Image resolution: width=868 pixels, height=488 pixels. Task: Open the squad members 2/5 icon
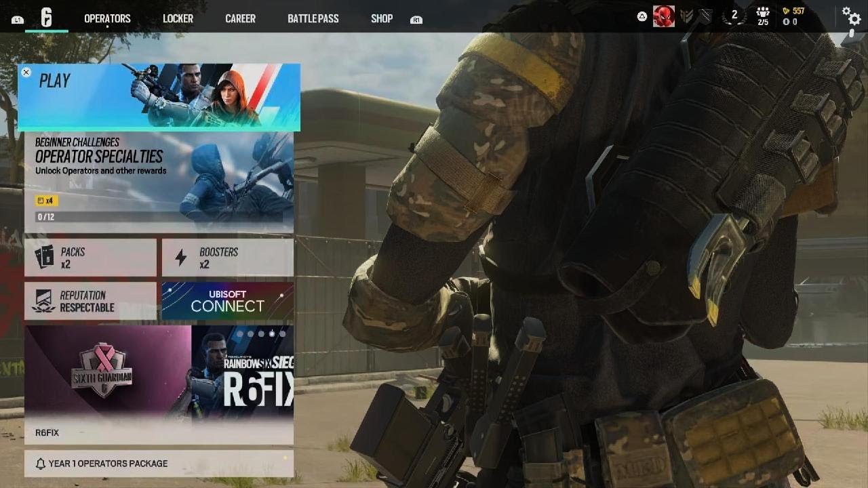(763, 16)
